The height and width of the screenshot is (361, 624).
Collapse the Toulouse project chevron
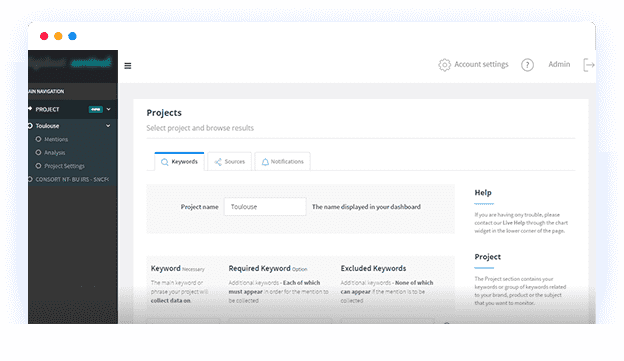pos(108,126)
